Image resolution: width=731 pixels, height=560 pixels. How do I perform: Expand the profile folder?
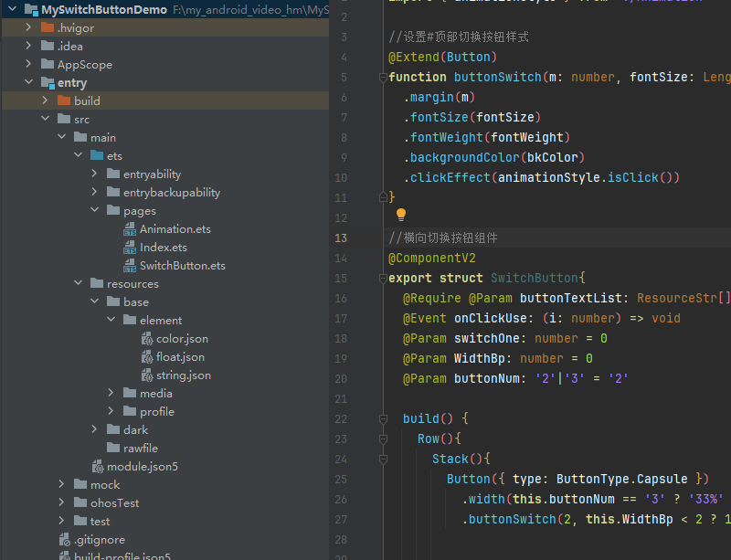pyautogui.click(x=111, y=410)
